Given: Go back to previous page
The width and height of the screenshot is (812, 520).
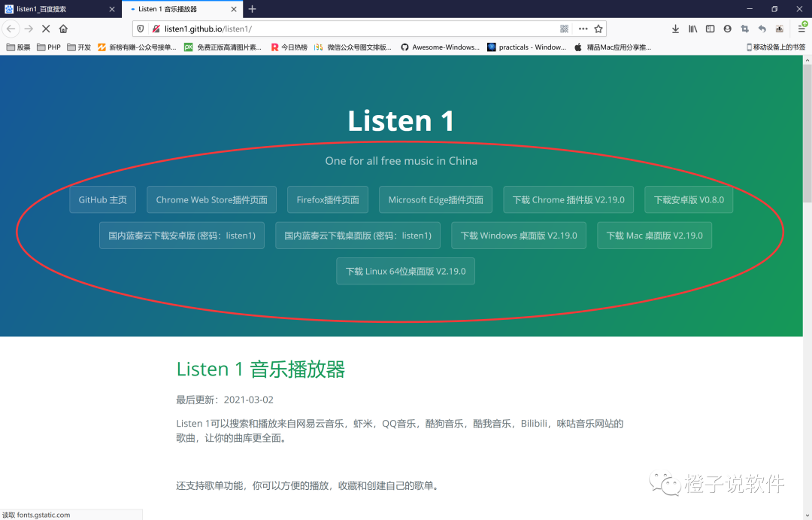Looking at the screenshot, I should click(11, 29).
